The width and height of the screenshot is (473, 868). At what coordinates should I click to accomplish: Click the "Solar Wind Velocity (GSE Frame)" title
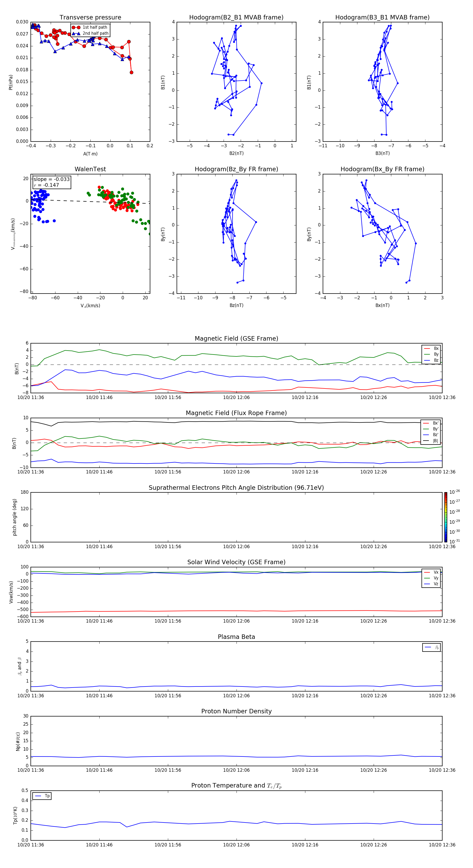(x=236, y=562)
